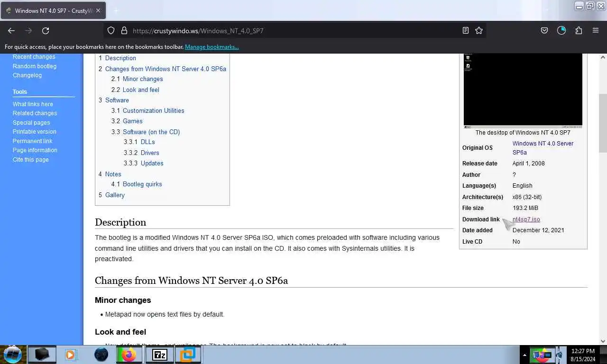Screen dimensions: 607x364
Task: Jump to contents entry 3.3.1 DLLs
Action: (x=139, y=142)
